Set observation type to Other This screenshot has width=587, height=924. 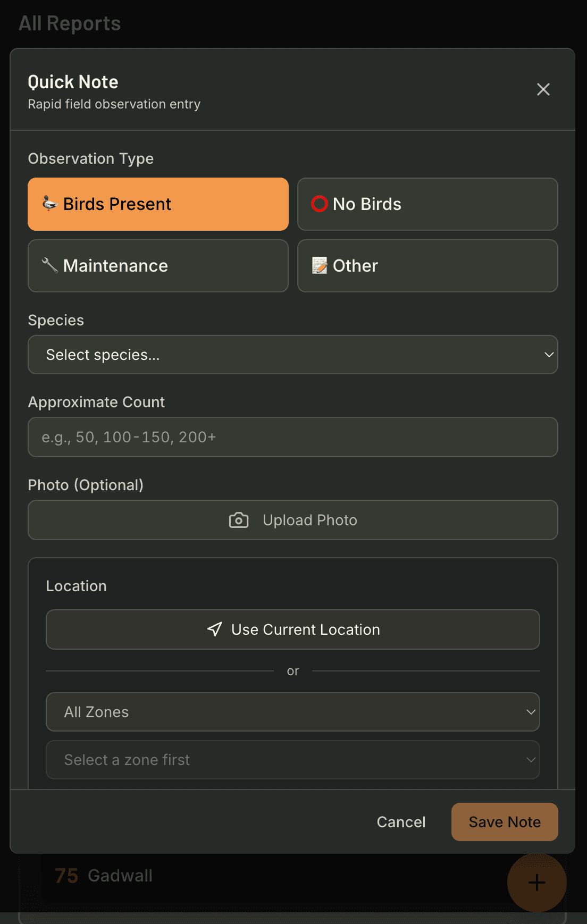click(427, 266)
